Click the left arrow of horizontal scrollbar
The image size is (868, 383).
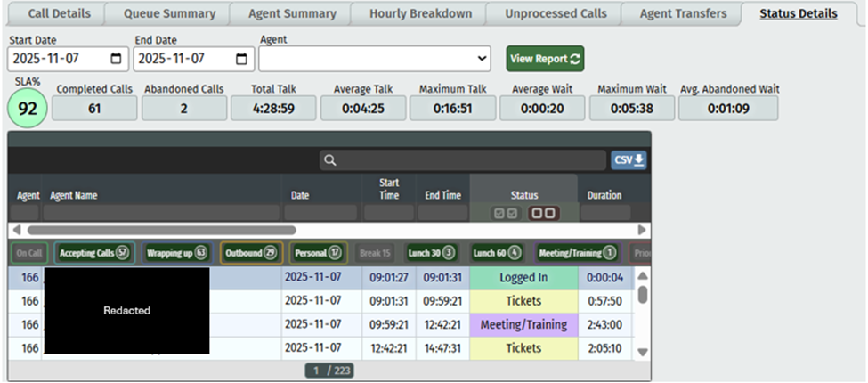pos(15,230)
